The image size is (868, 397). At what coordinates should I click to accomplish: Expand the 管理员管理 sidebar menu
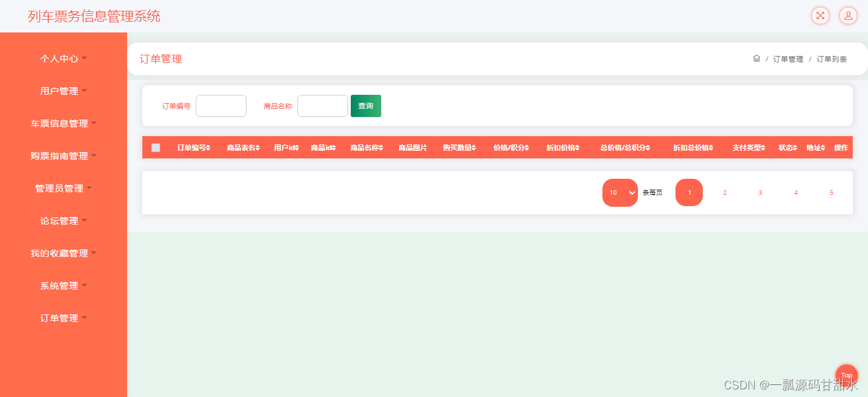[64, 188]
